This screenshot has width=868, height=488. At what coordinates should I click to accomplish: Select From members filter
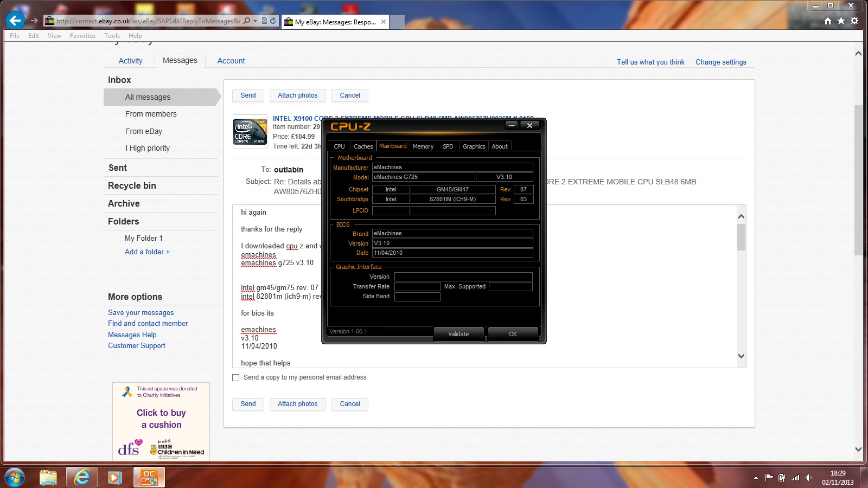[151, 114]
